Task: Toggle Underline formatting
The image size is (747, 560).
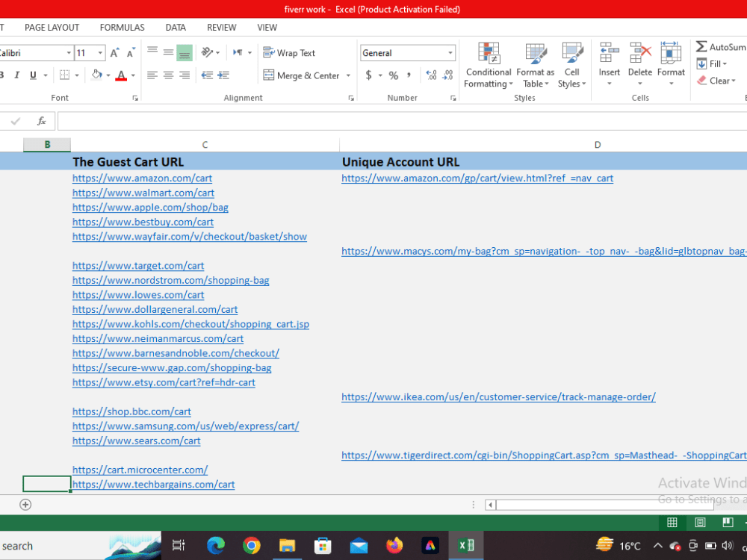Action: (33, 75)
